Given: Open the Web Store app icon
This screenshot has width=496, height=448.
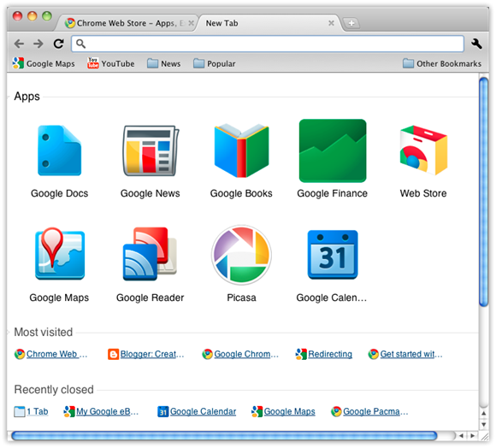Looking at the screenshot, I should click(x=423, y=150).
